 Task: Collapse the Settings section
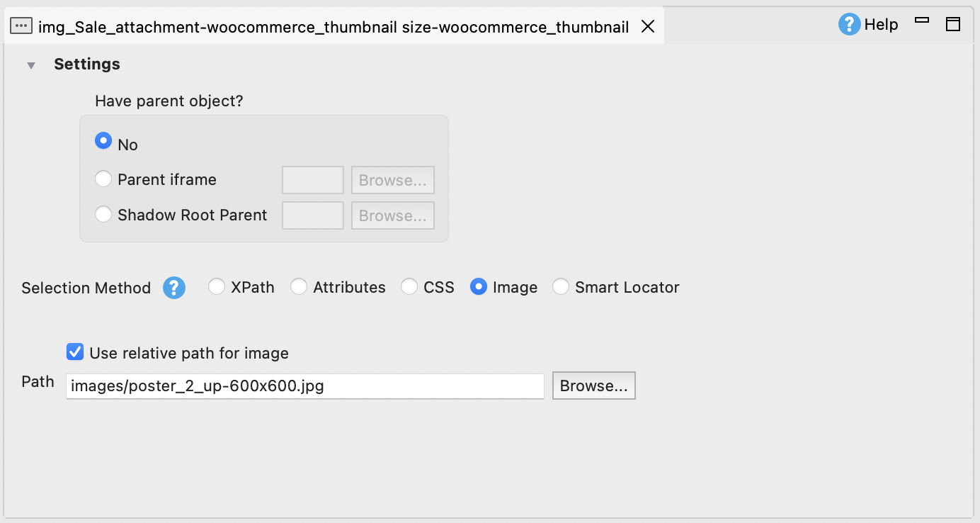point(31,65)
